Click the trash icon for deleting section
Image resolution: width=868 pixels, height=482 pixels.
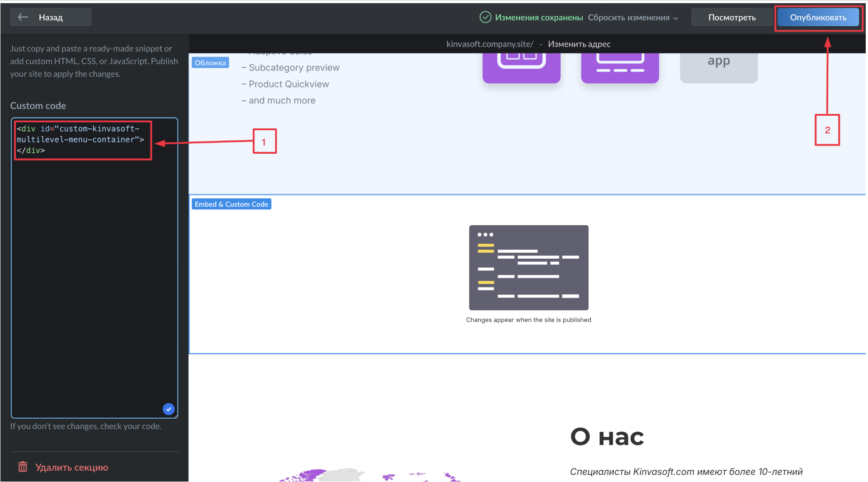23,467
